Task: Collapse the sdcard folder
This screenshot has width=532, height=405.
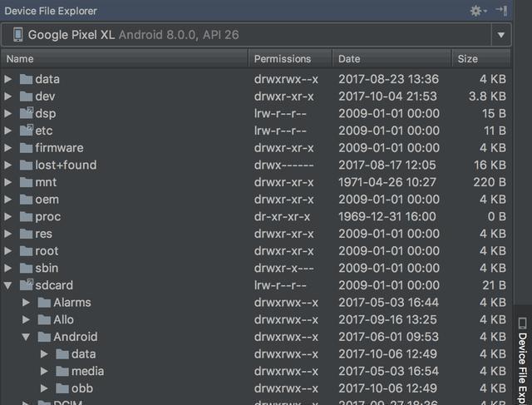Action: tap(7, 285)
